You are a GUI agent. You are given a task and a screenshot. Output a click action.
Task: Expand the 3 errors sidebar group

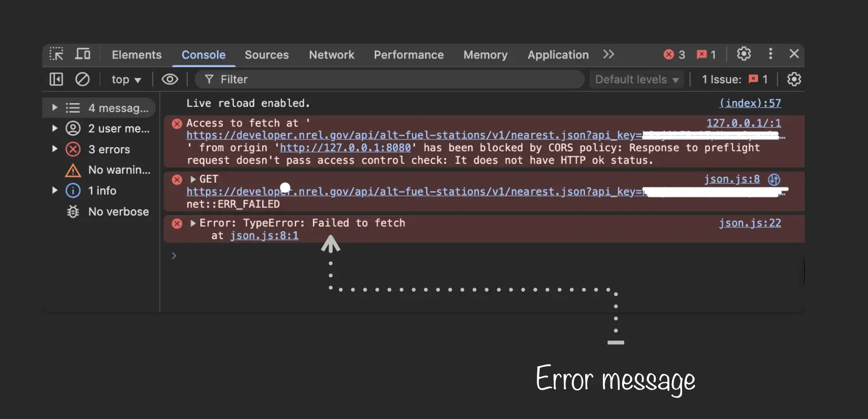(x=55, y=149)
